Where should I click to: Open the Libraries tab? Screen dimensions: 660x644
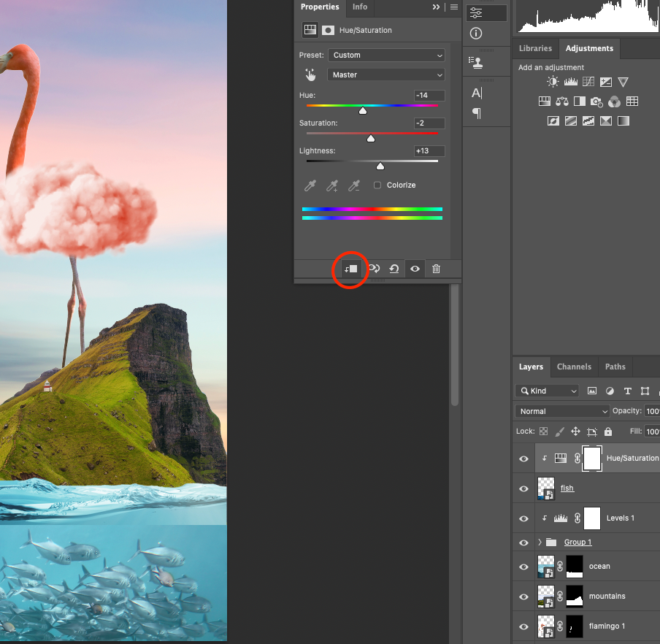click(535, 48)
